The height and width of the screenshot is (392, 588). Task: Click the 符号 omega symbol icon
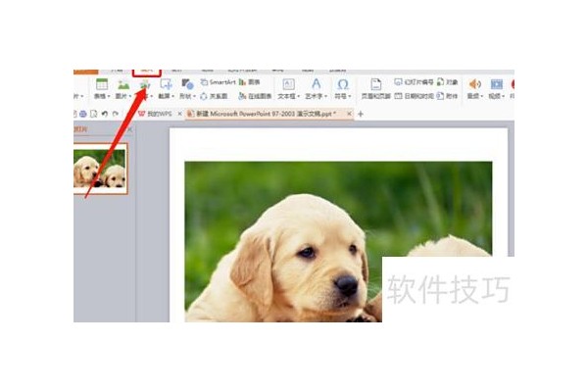pyautogui.click(x=343, y=84)
